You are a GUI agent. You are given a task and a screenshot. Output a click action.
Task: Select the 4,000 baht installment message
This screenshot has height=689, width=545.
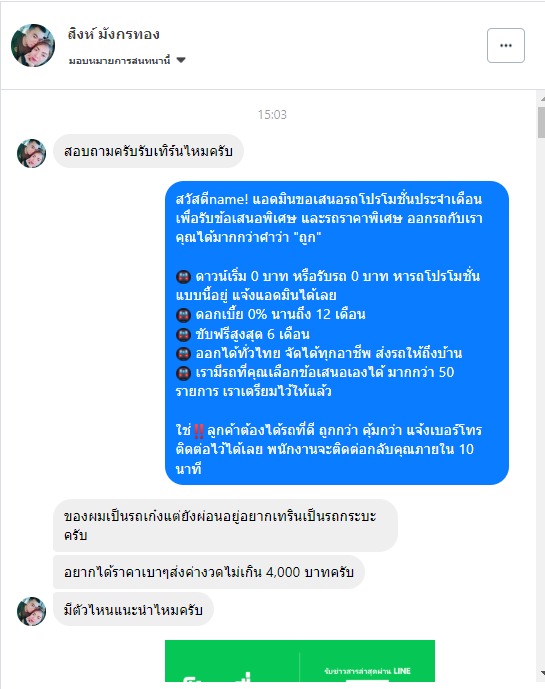tap(209, 572)
